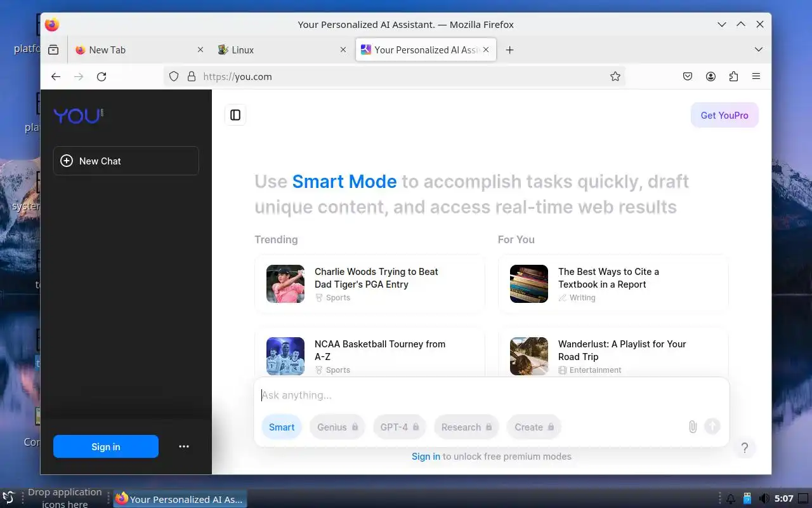
Task: Select the locked Genius mode chip
Action: pyautogui.click(x=337, y=427)
